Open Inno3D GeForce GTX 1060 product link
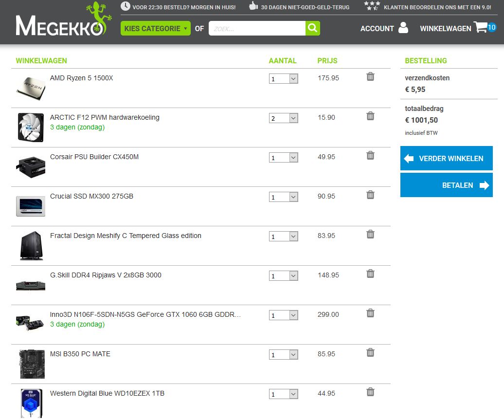The width and height of the screenshot is (504, 420). point(145,314)
